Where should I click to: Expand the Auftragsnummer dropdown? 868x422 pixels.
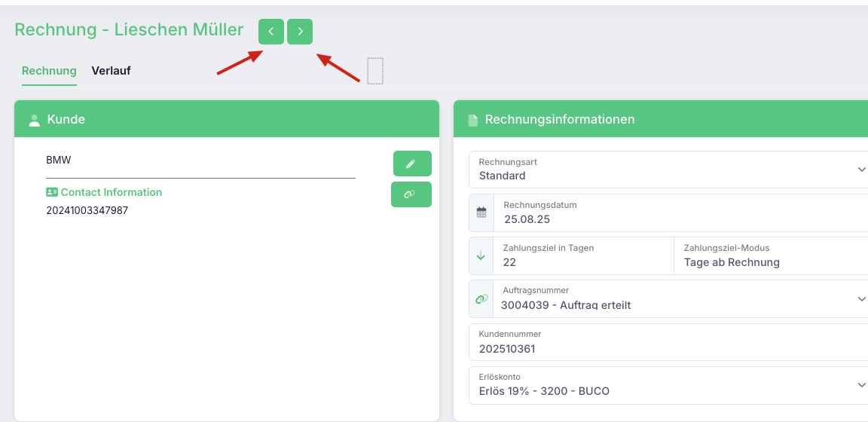[x=680, y=298]
